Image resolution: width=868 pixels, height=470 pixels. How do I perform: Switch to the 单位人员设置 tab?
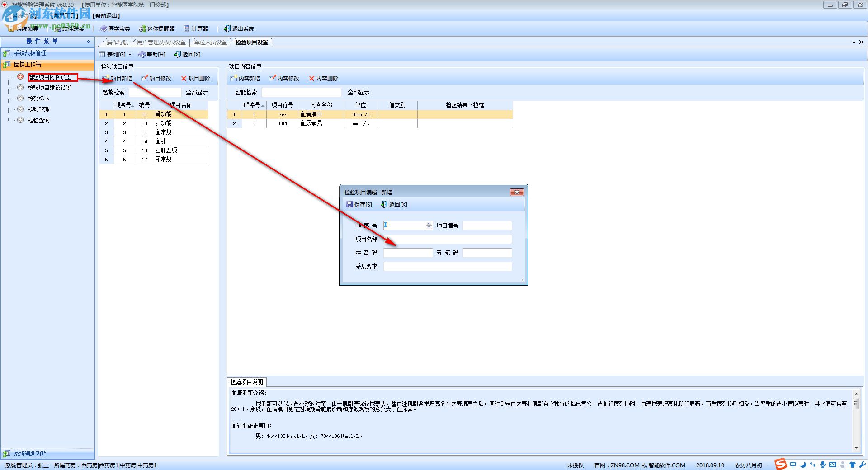[x=210, y=42]
